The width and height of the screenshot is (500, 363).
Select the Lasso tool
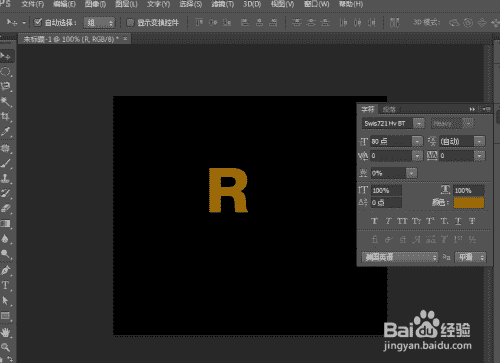point(6,87)
